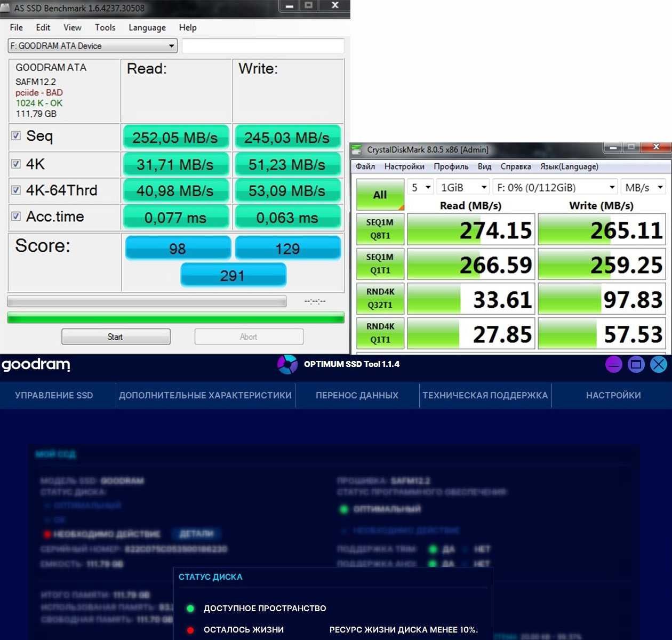Open the Language menu in AS SSD
This screenshot has width=672, height=640.
coord(147,28)
